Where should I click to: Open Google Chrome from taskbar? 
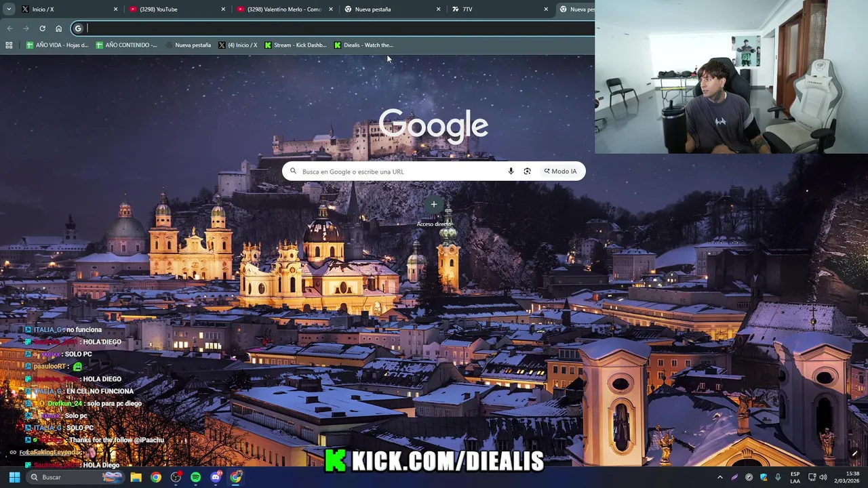click(x=156, y=477)
